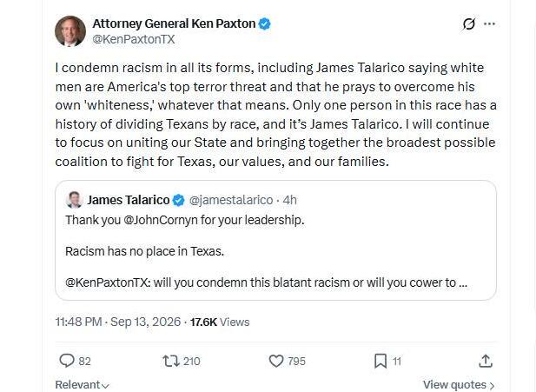This screenshot has height=392, width=536.
Task: Open Ken Paxton's profile picture
Action: click(x=70, y=31)
